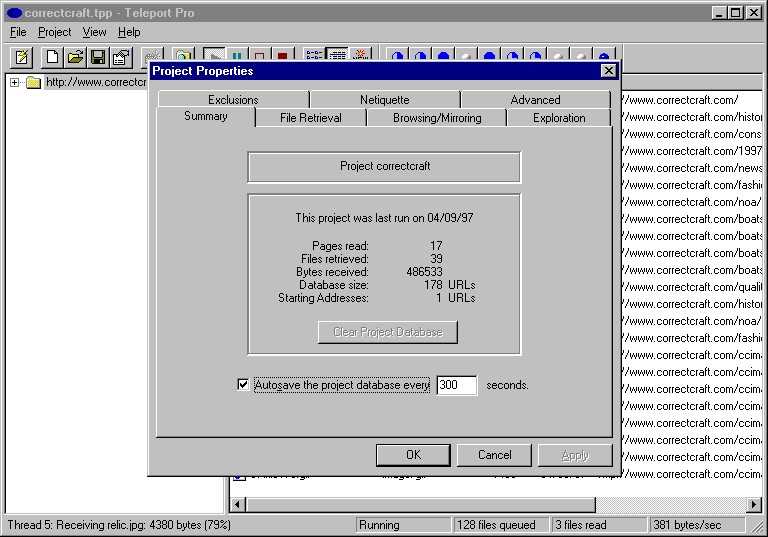Click the autosave seconds field showing 300

tap(456, 385)
